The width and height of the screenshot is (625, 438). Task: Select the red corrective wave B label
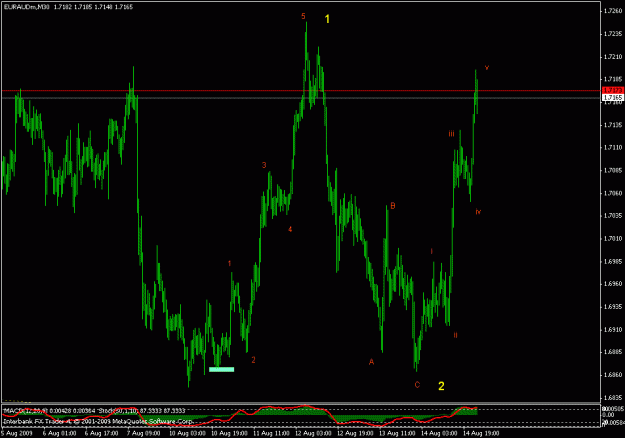pos(393,206)
